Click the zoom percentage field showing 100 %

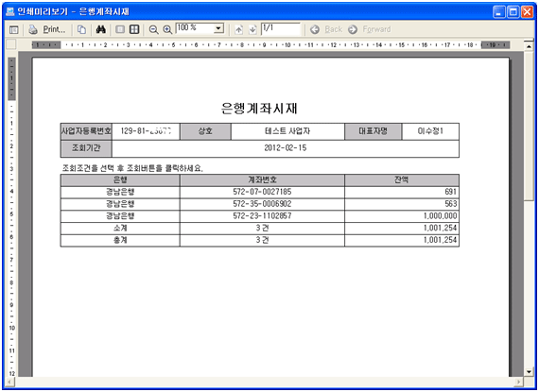pyautogui.click(x=195, y=28)
